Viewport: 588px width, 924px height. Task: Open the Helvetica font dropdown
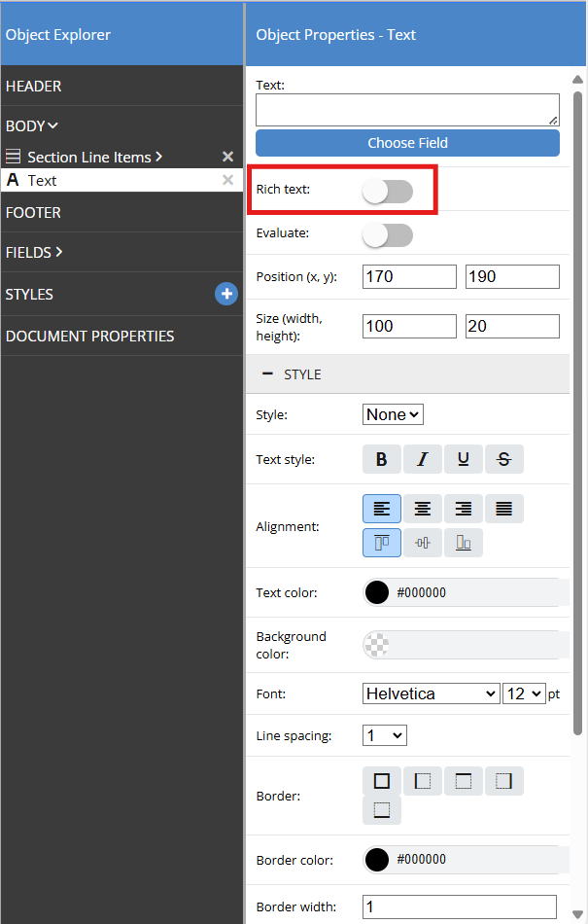[431, 693]
